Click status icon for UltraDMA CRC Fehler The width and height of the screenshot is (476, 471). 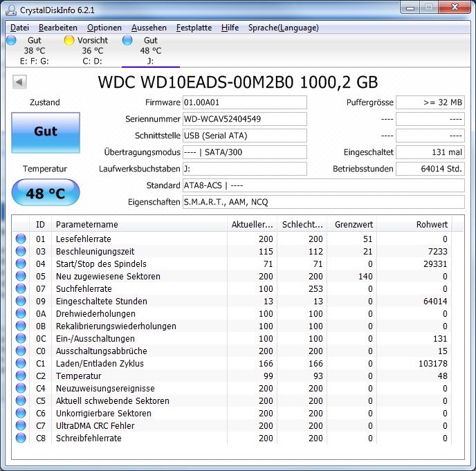tap(21, 425)
